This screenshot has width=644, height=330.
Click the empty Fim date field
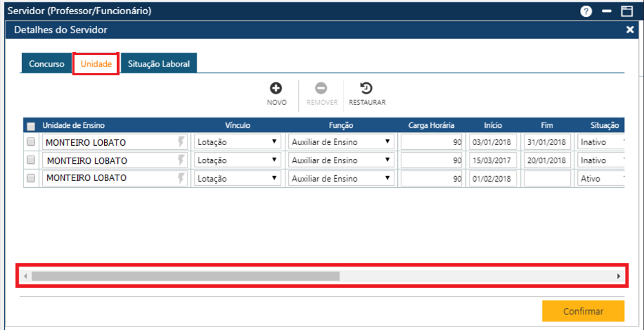pos(547,179)
